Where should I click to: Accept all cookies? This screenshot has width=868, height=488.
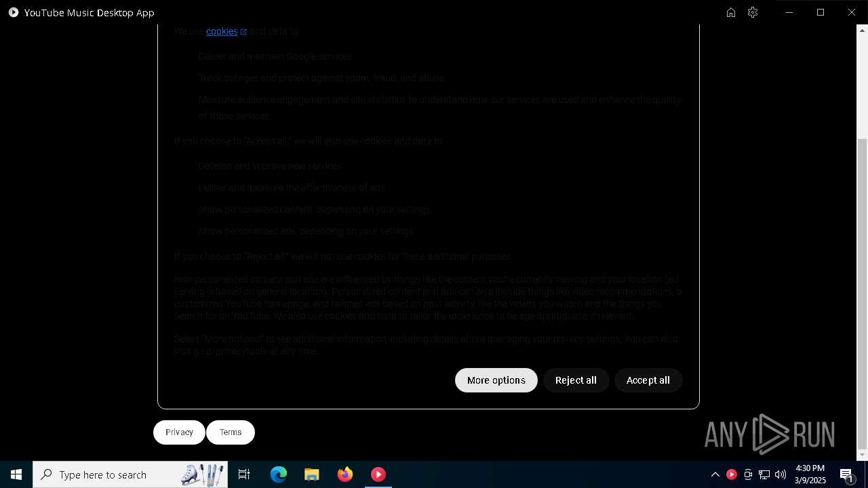pyautogui.click(x=648, y=380)
